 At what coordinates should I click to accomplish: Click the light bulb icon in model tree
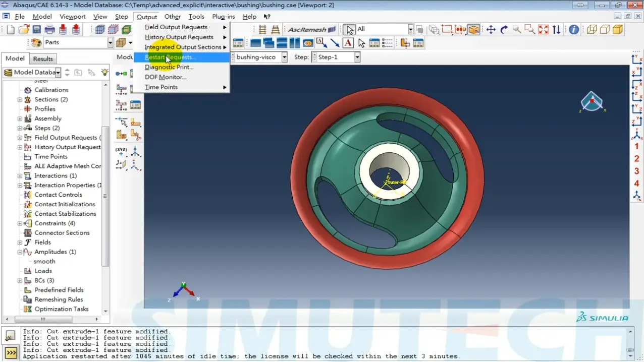click(104, 73)
